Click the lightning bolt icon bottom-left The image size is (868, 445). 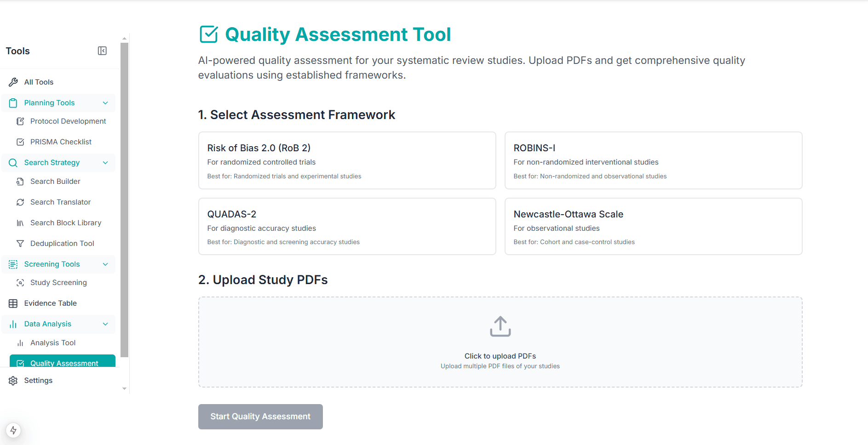14,430
